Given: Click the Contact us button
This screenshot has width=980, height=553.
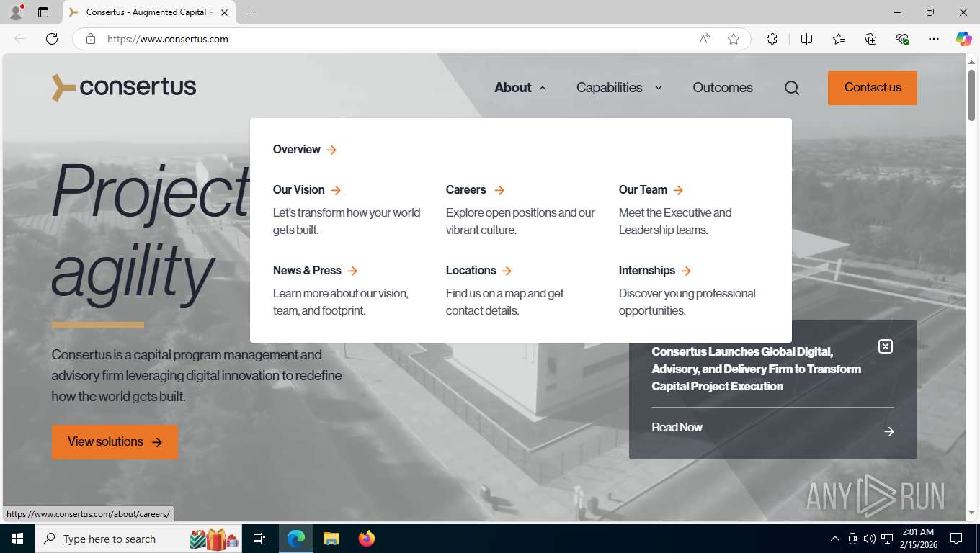Looking at the screenshot, I should coord(873,88).
